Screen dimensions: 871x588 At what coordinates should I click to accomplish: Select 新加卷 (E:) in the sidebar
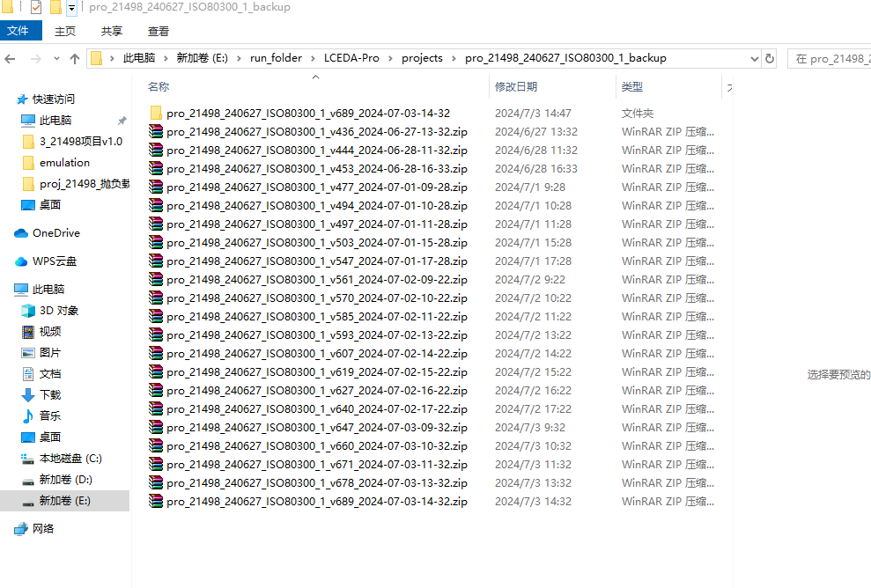(x=64, y=501)
